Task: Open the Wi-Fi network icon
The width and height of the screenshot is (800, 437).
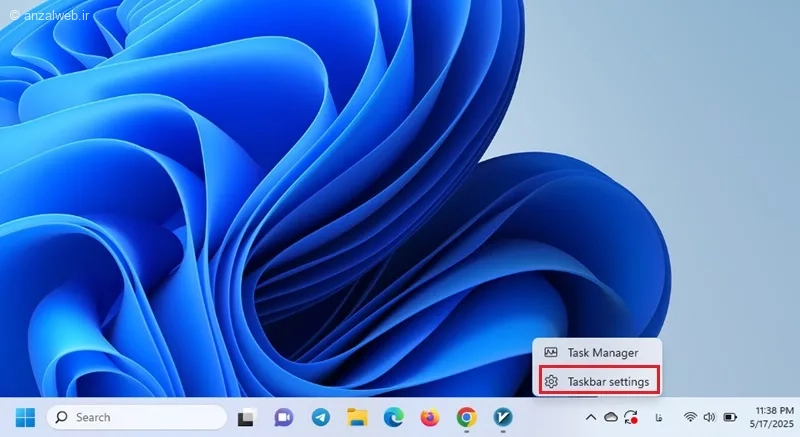Action: point(690,418)
